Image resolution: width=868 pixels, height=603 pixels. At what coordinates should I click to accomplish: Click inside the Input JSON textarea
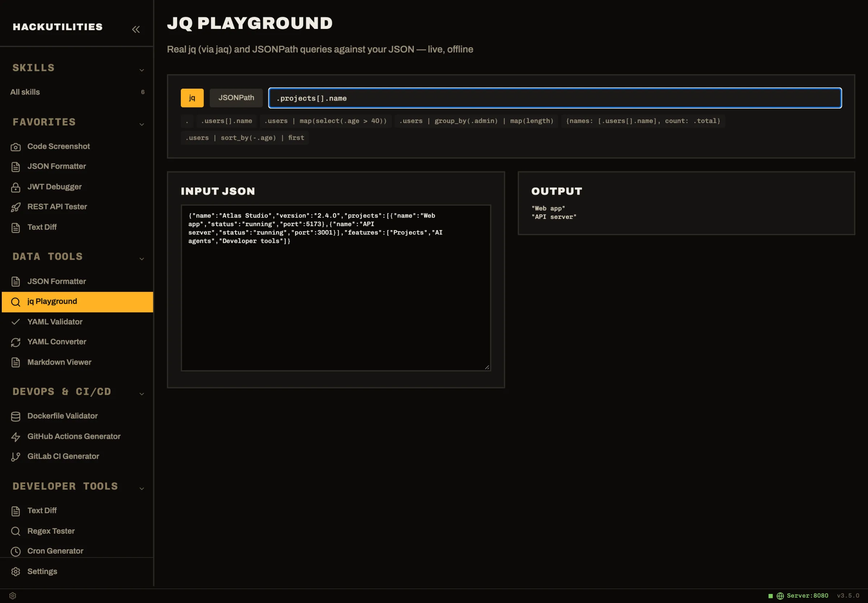tap(336, 288)
